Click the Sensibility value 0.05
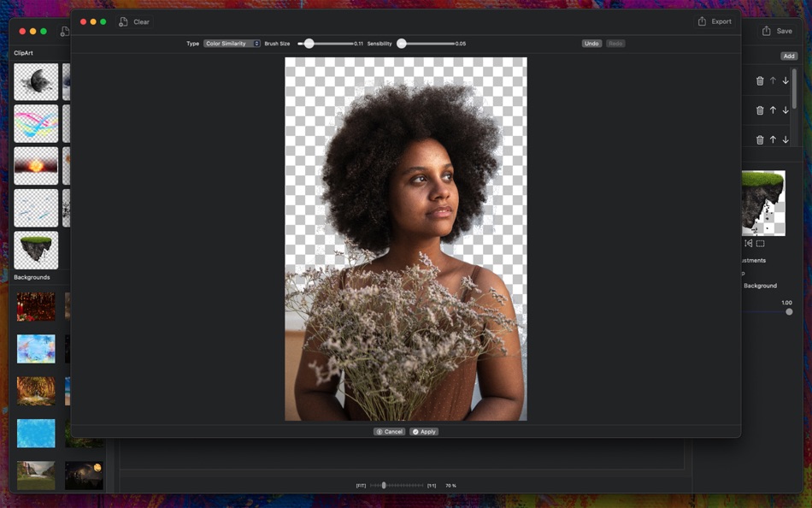 point(461,44)
